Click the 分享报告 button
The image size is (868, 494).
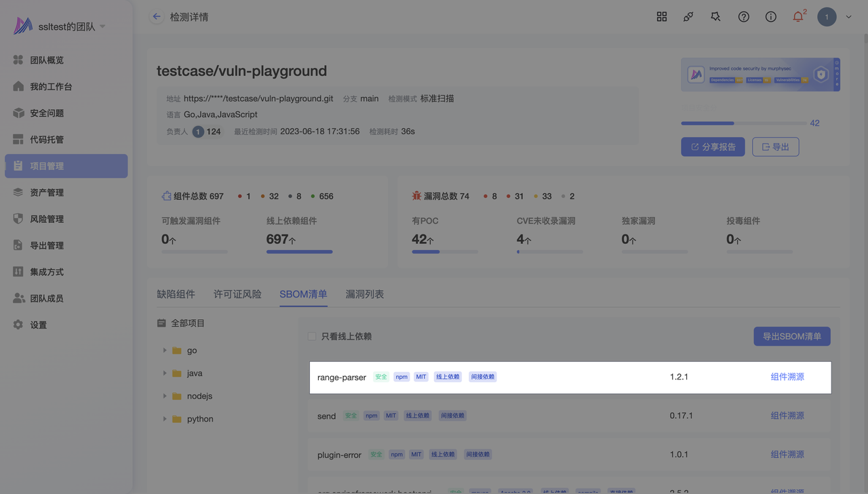pos(713,147)
